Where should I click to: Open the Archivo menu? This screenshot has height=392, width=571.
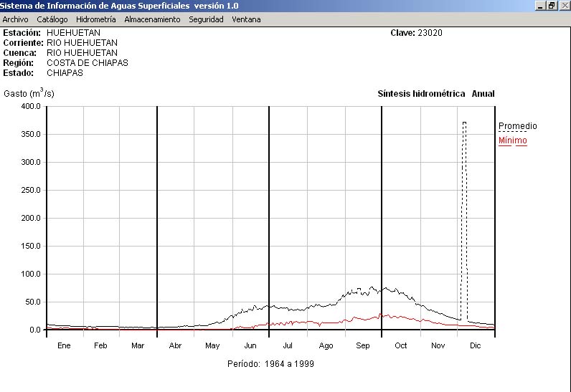pos(15,19)
